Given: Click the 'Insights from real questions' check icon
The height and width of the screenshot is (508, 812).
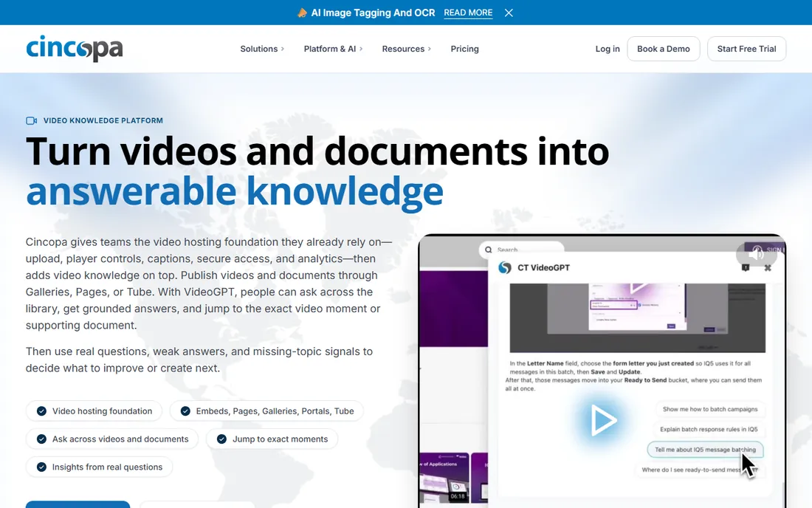Looking at the screenshot, I should 41,467.
